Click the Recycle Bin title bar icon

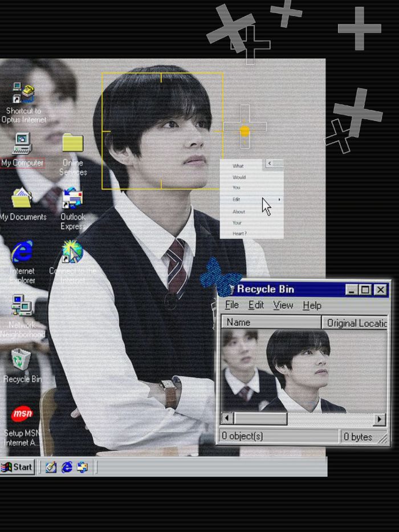pyautogui.click(x=232, y=289)
